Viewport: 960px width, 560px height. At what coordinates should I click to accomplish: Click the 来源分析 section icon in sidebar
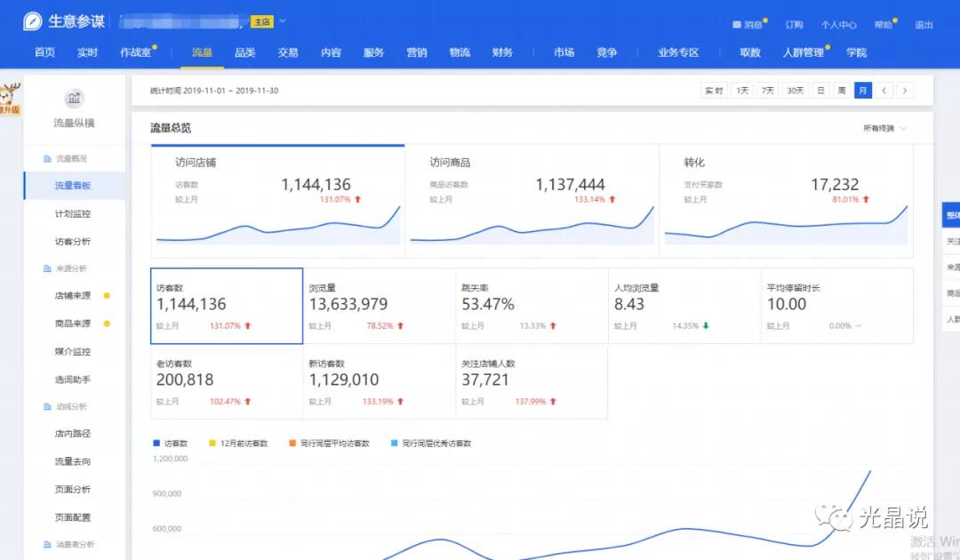(47, 268)
